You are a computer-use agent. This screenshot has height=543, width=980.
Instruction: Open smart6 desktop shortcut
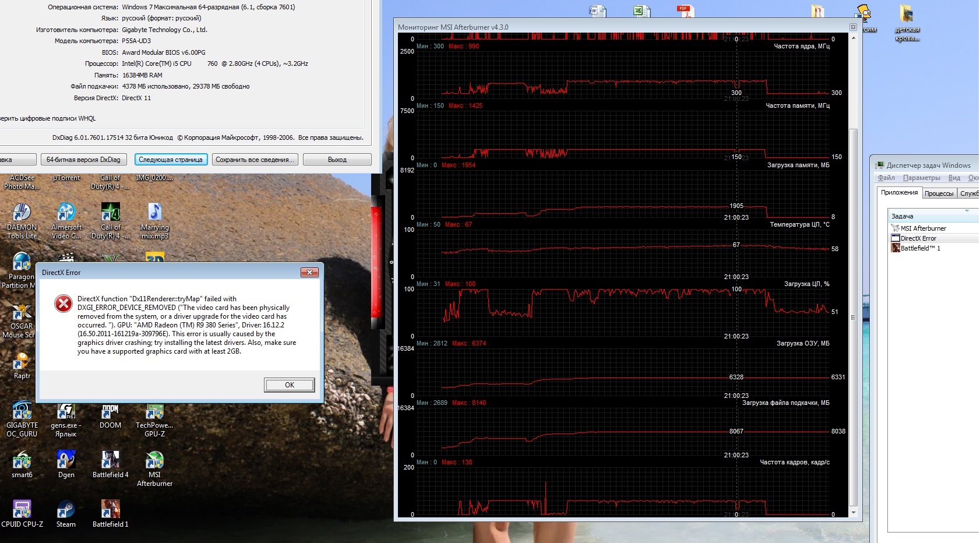tap(22, 465)
